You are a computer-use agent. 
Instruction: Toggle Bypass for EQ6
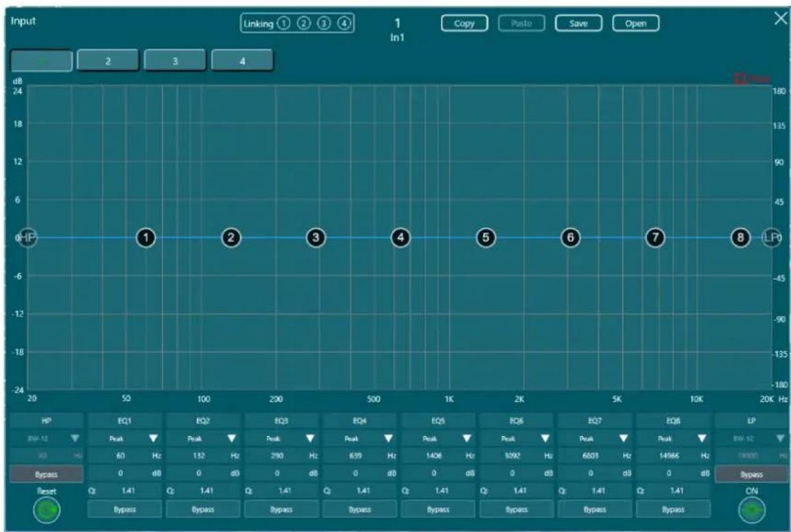517,509
